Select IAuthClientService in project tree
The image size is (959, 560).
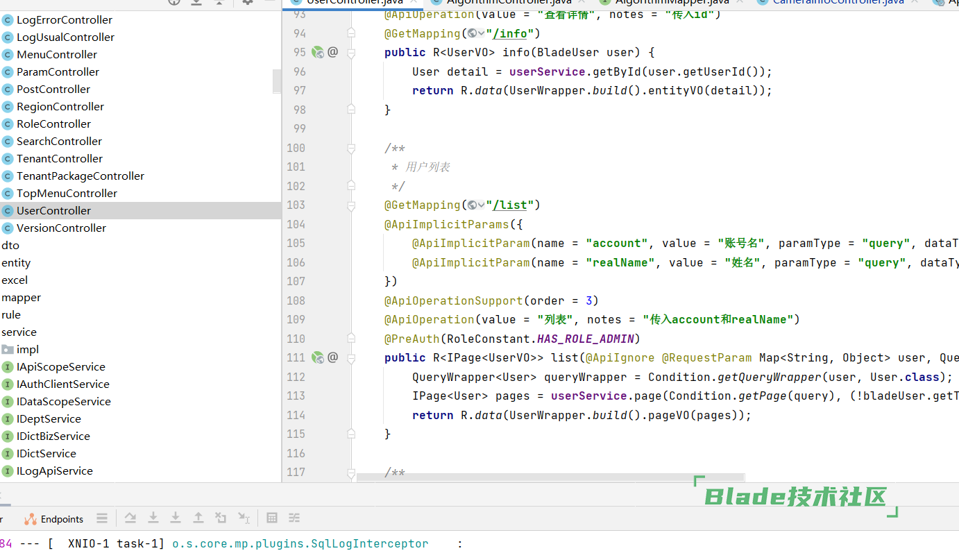point(63,384)
